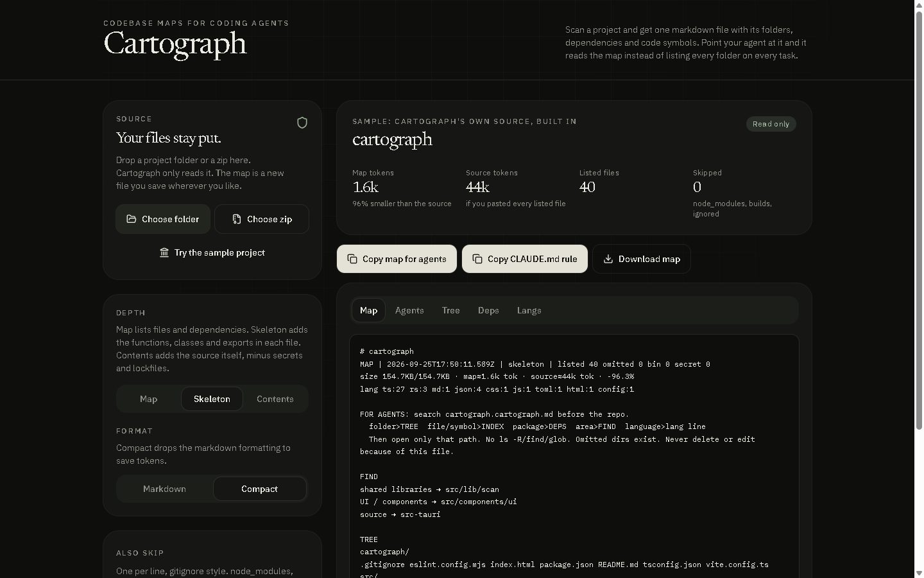The height and width of the screenshot is (578, 924).
Task: Click the 'cartograph/' line under TREE
Action: (x=384, y=552)
